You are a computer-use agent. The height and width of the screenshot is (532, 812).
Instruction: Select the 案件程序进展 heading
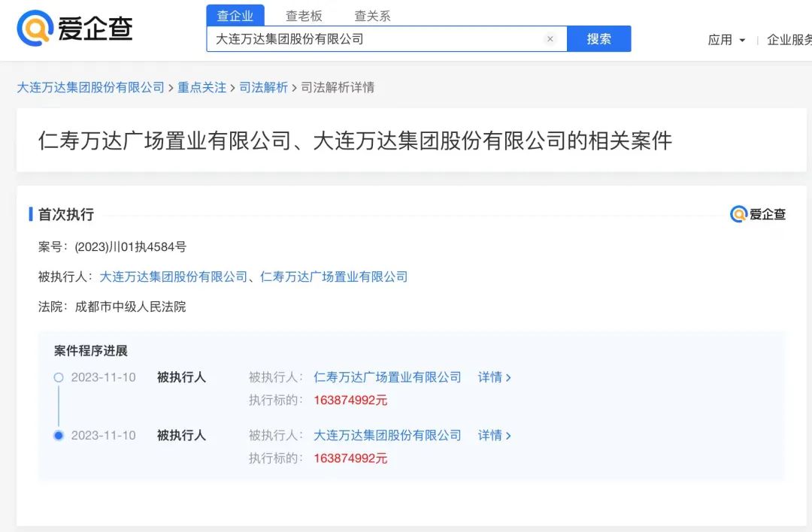click(x=91, y=351)
